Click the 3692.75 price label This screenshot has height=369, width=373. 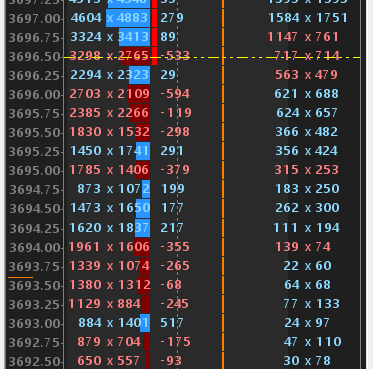click(x=34, y=343)
